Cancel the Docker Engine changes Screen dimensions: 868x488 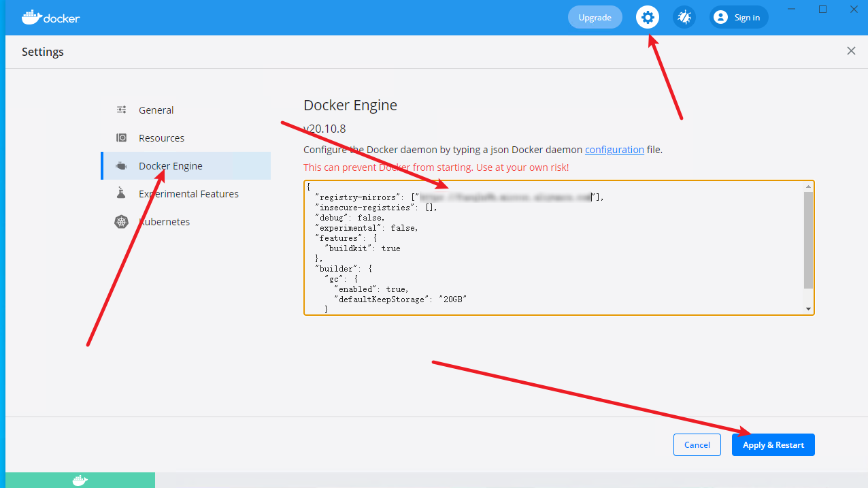coord(697,445)
